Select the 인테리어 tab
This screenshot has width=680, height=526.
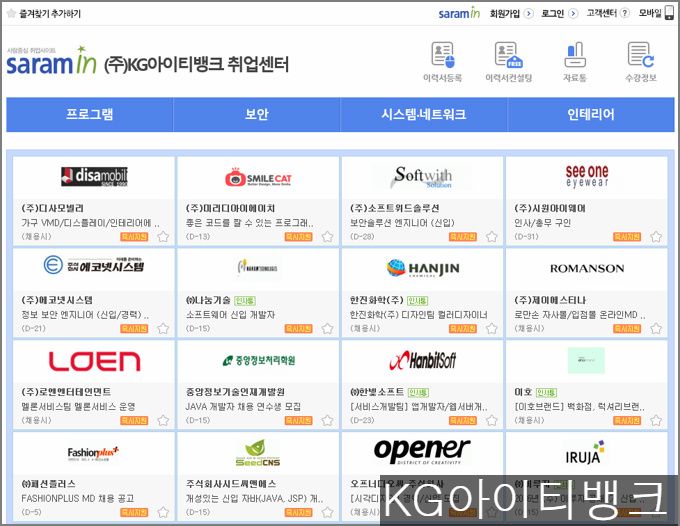click(591, 114)
